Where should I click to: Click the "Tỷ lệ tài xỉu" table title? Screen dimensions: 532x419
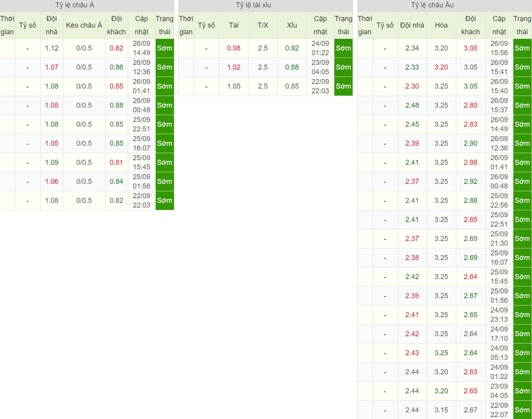[x=254, y=5]
